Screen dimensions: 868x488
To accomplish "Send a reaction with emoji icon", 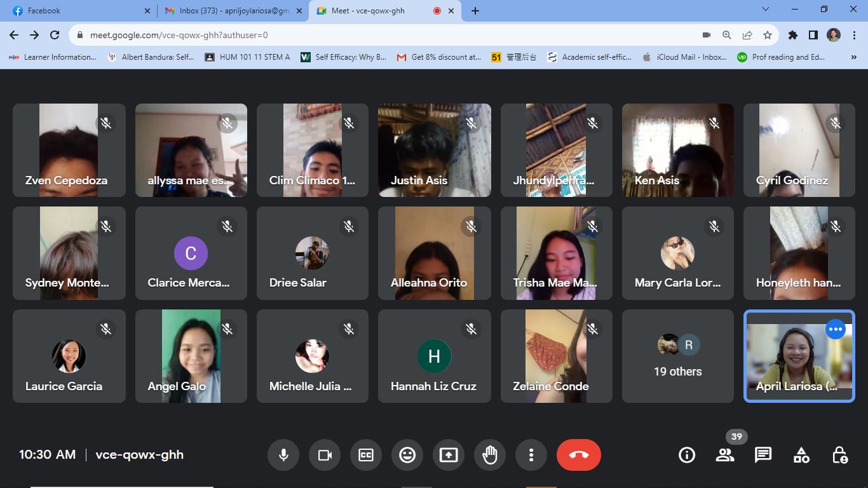I will point(407,455).
